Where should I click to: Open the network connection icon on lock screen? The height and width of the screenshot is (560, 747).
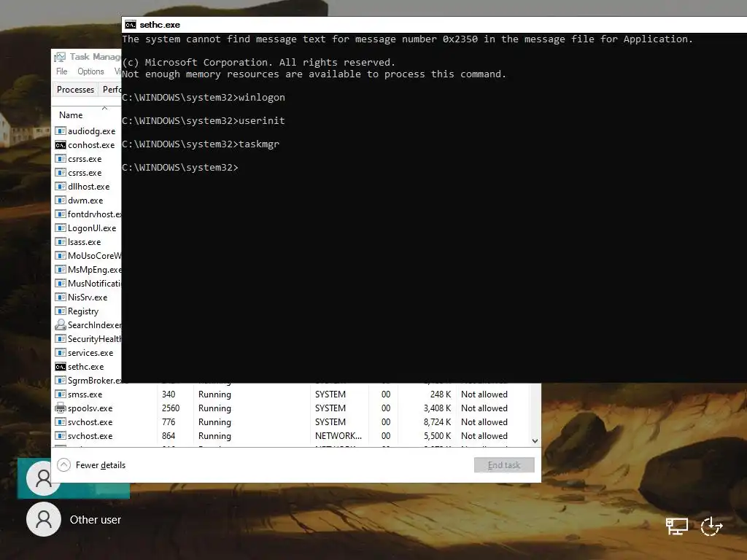[x=676, y=526]
